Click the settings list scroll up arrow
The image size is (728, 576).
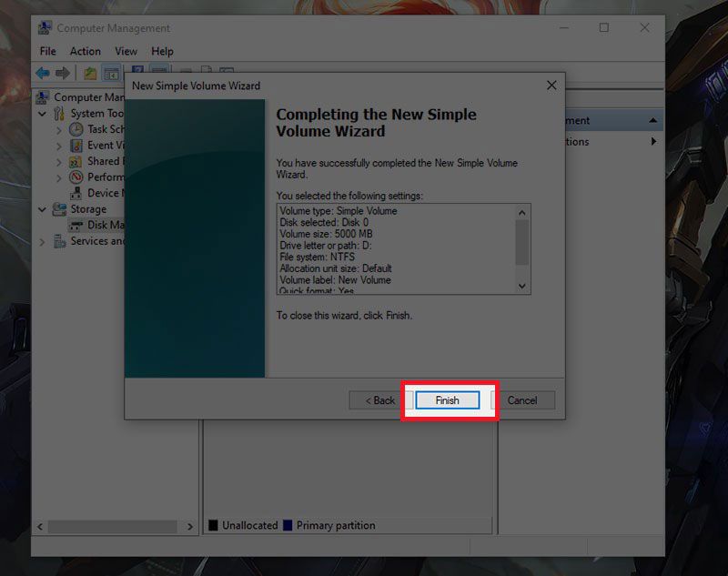coord(521,213)
